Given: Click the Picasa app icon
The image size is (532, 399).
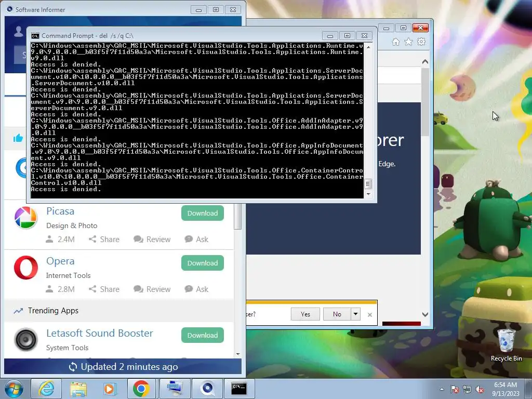Looking at the screenshot, I should 26,218.
